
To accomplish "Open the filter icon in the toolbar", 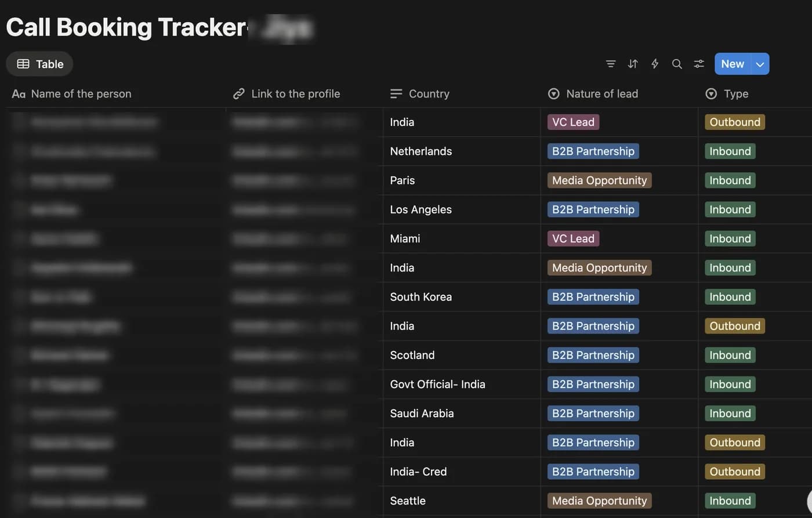I will pyautogui.click(x=611, y=64).
